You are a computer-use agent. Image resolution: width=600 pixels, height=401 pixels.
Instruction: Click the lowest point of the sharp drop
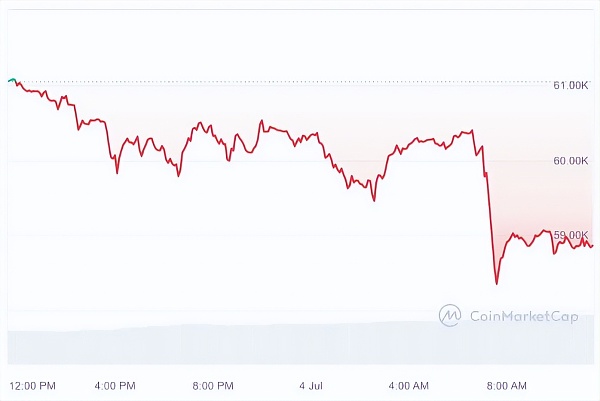pyautogui.click(x=496, y=283)
